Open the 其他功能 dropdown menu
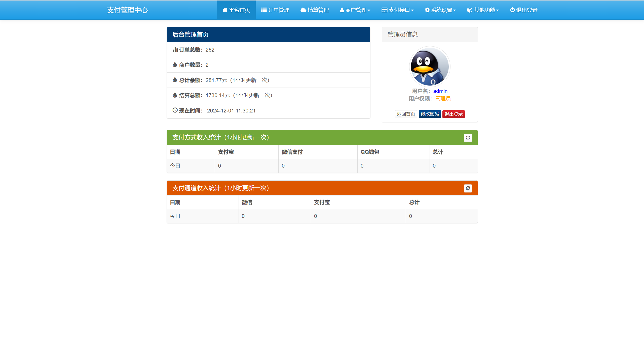Image resolution: width=644 pixels, height=352 pixels. 483,10
